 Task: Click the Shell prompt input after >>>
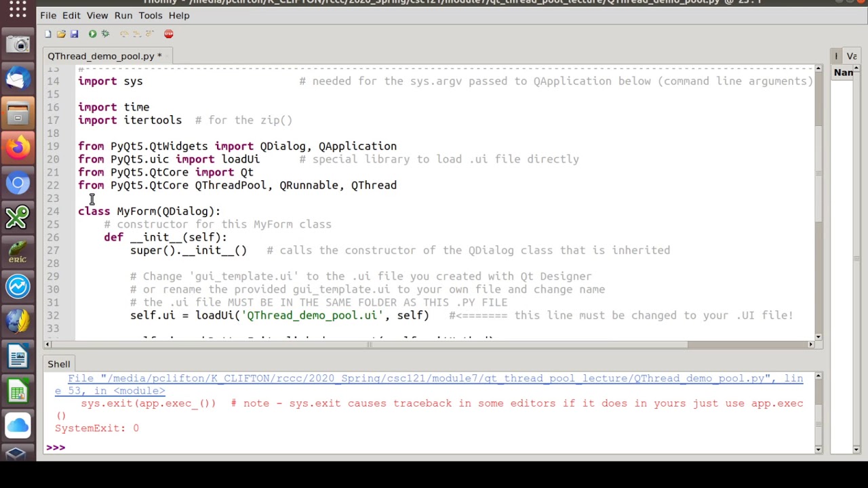point(441,447)
